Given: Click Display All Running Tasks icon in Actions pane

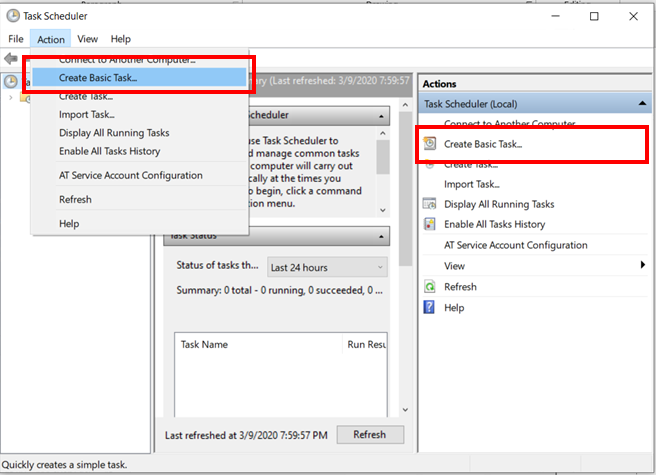Looking at the screenshot, I should [429, 204].
